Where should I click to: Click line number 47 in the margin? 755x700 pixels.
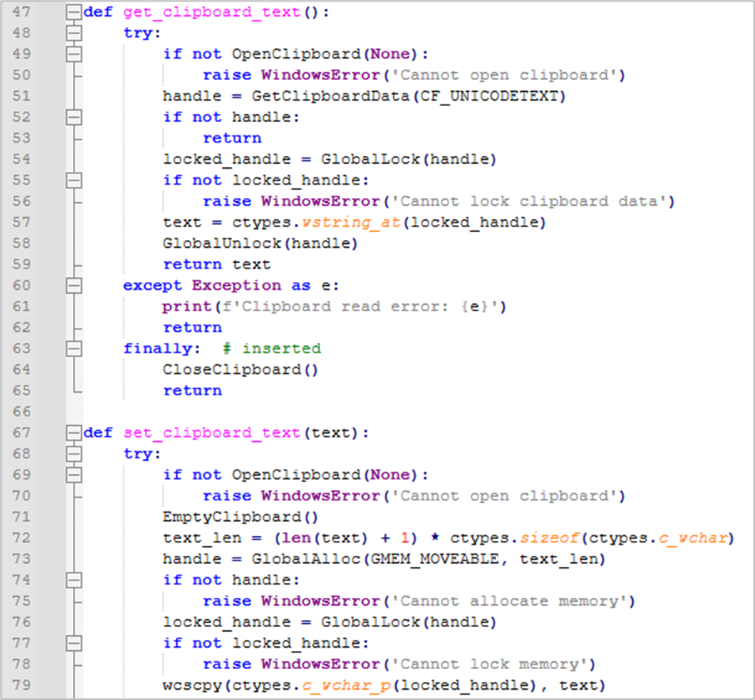click(x=21, y=12)
